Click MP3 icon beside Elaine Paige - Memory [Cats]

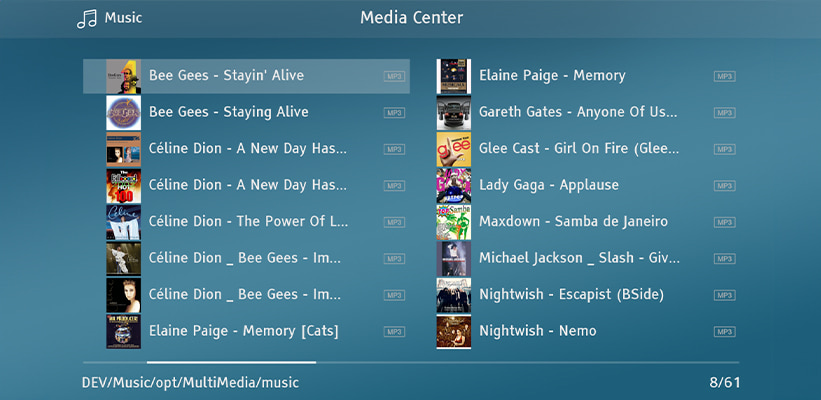[394, 331]
